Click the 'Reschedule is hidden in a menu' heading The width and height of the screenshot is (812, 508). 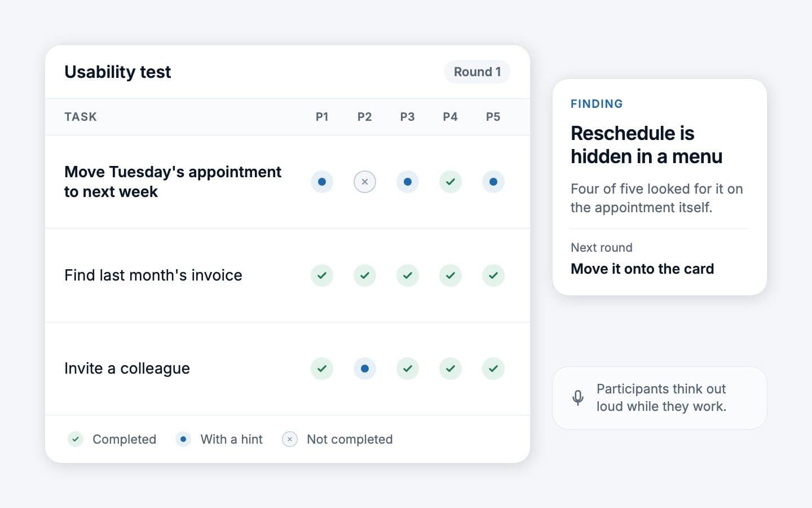click(646, 144)
